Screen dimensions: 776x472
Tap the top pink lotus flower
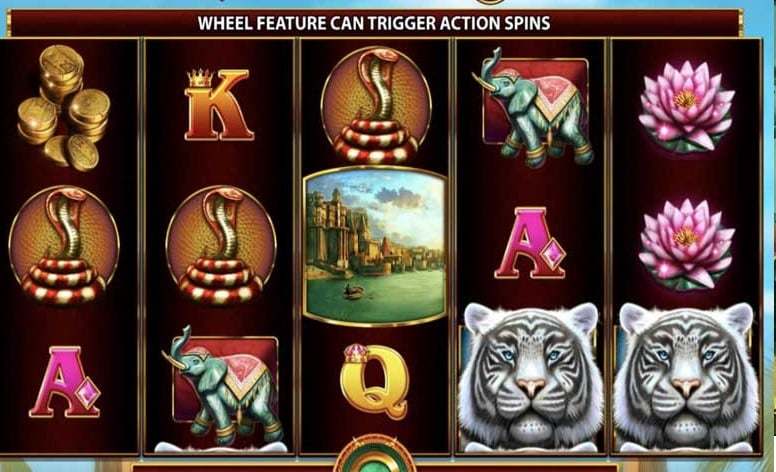686,105
